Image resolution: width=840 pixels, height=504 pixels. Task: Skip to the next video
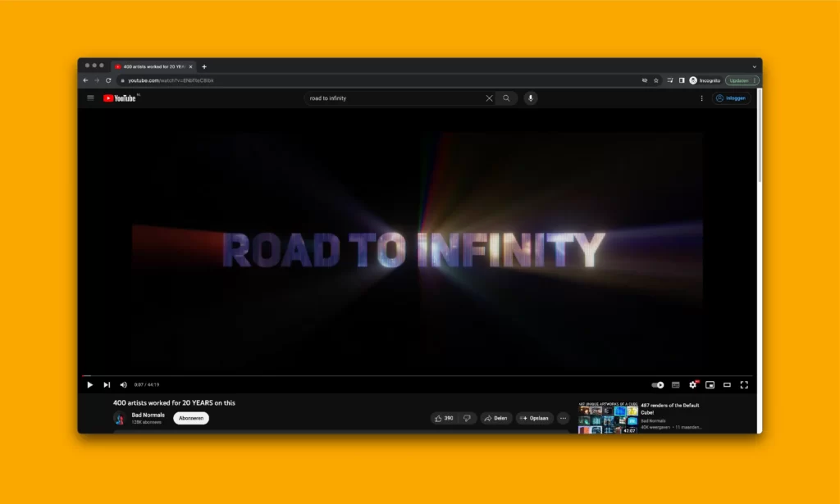click(107, 384)
